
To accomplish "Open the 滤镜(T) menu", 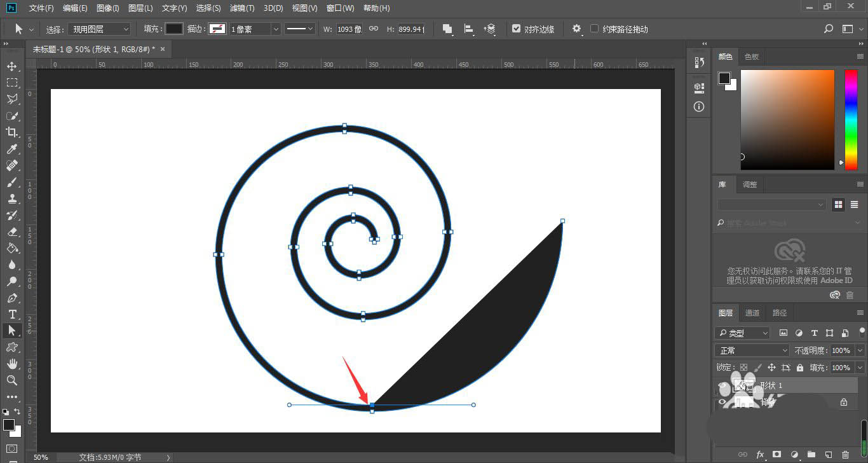I will 241,8.
